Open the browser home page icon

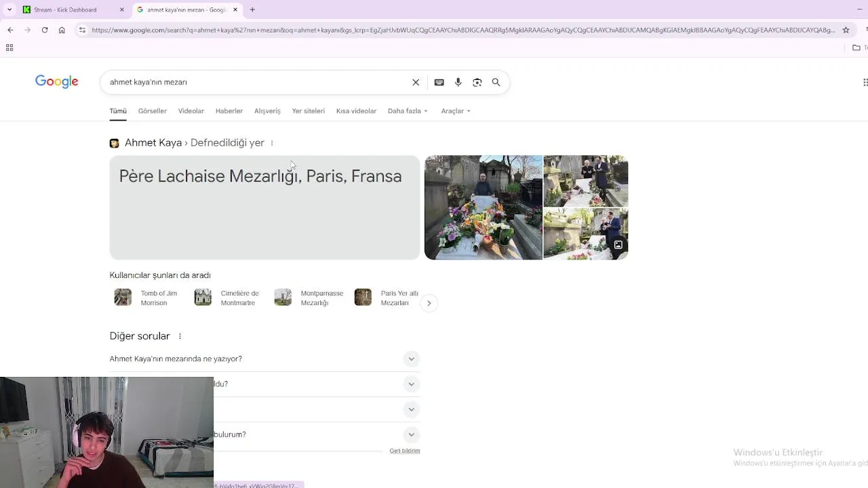pyautogui.click(x=62, y=30)
